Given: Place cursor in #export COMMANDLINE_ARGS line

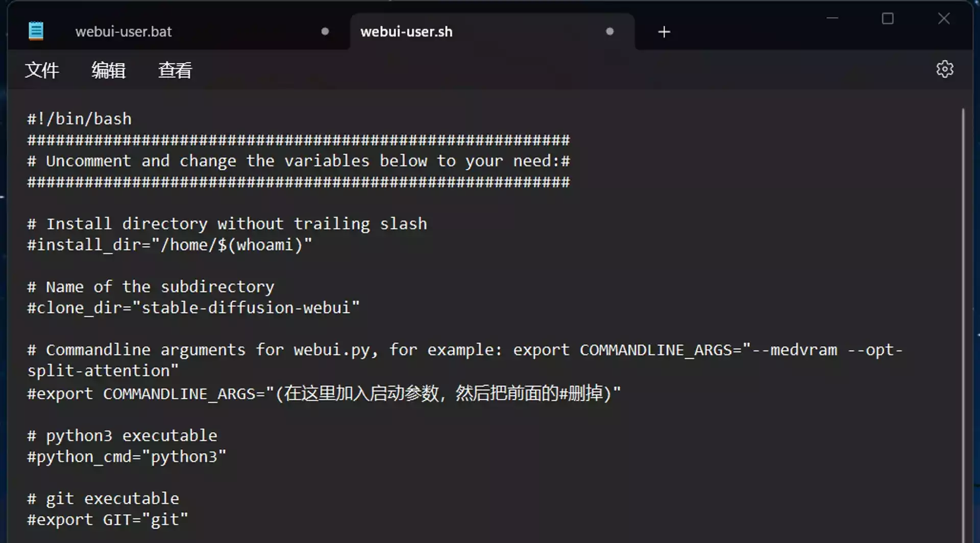Looking at the screenshot, I should pos(324,394).
